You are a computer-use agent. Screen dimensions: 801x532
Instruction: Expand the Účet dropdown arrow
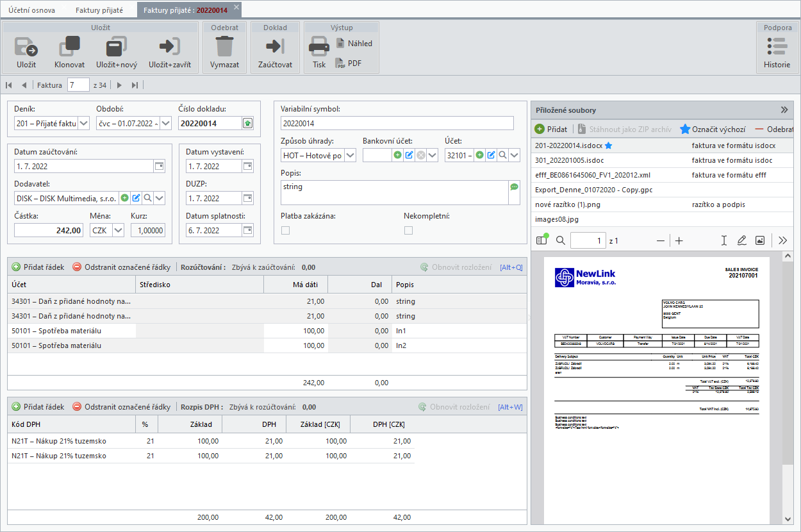(x=515, y=154)
